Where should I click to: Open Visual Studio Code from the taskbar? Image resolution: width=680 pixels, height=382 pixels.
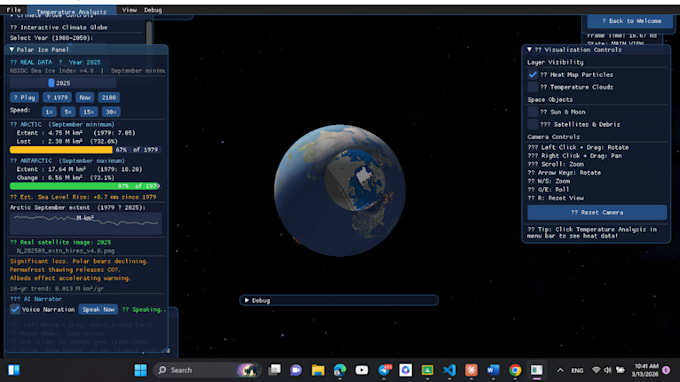(449, 370)
